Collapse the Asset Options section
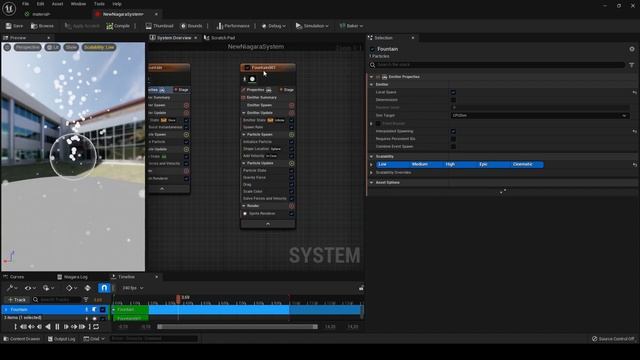The height and width of the screenshot is (360, 640). click(x=371, y=182)
